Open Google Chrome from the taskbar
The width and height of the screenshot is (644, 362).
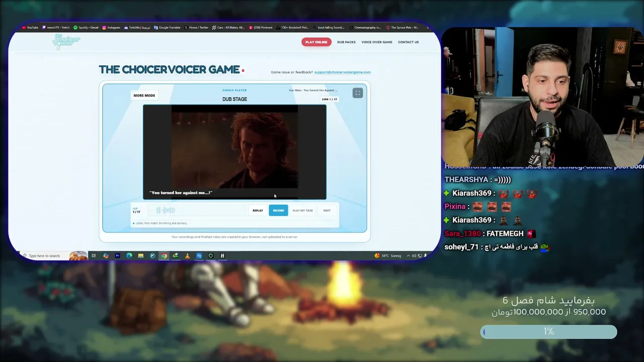(x=164, y=255)
